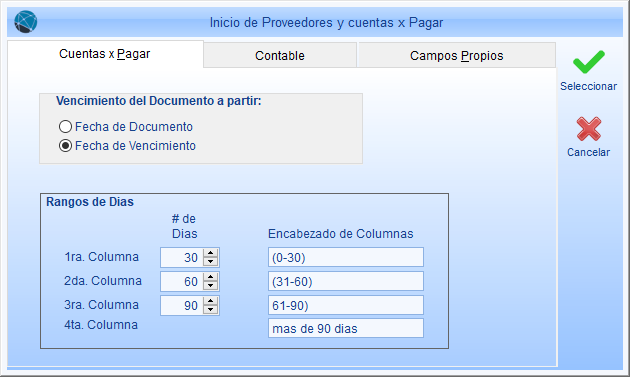Screen dimensions: 630x377
Task: Edit the mas de 90 dias header field
Action: pyautogui.click(x=346, y=328)
